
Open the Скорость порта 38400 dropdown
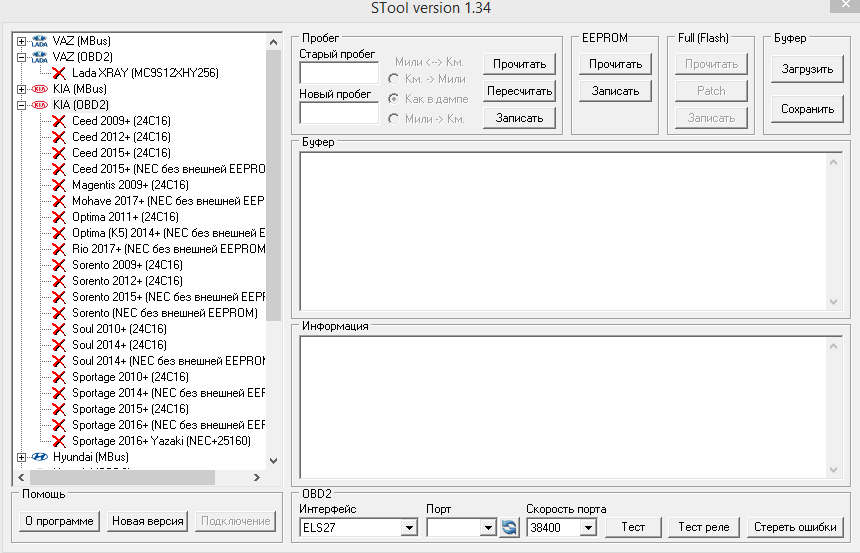[587, 527]
